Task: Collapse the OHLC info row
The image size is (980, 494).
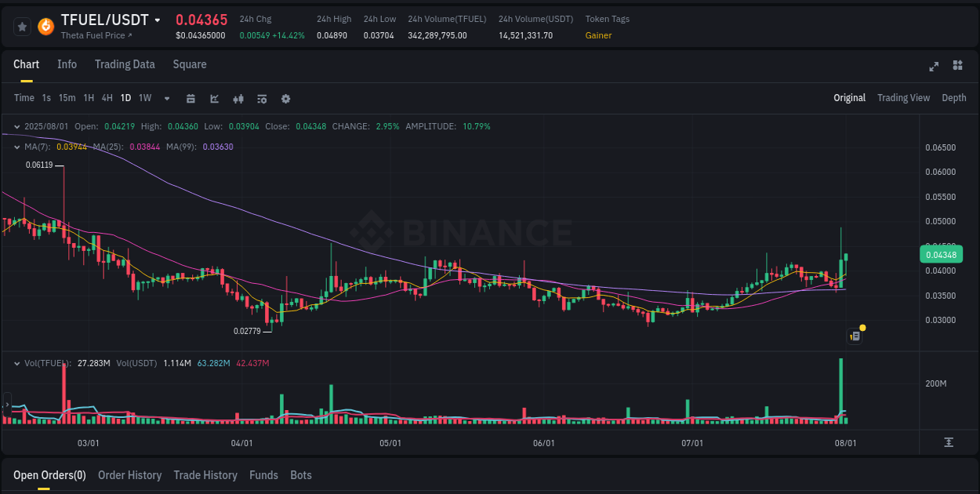Action: click(x=17, y=126)
